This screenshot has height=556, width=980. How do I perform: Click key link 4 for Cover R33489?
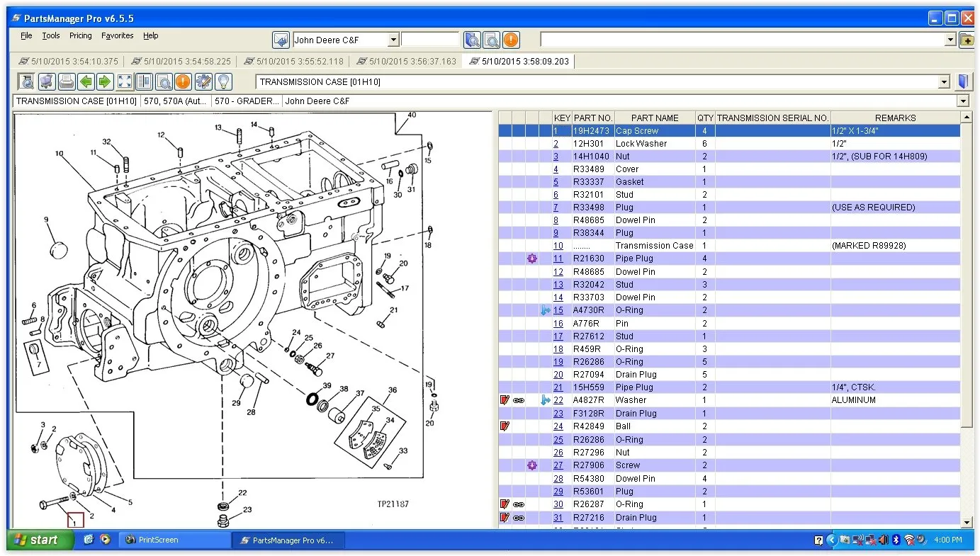pos(556,169)
